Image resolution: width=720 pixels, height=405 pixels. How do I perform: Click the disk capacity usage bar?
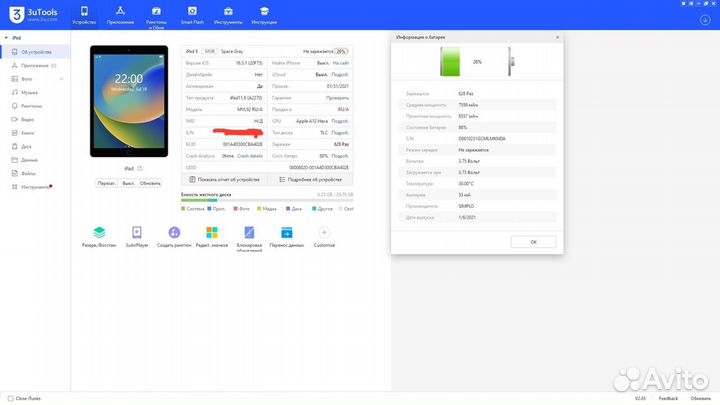pos(267,200)
